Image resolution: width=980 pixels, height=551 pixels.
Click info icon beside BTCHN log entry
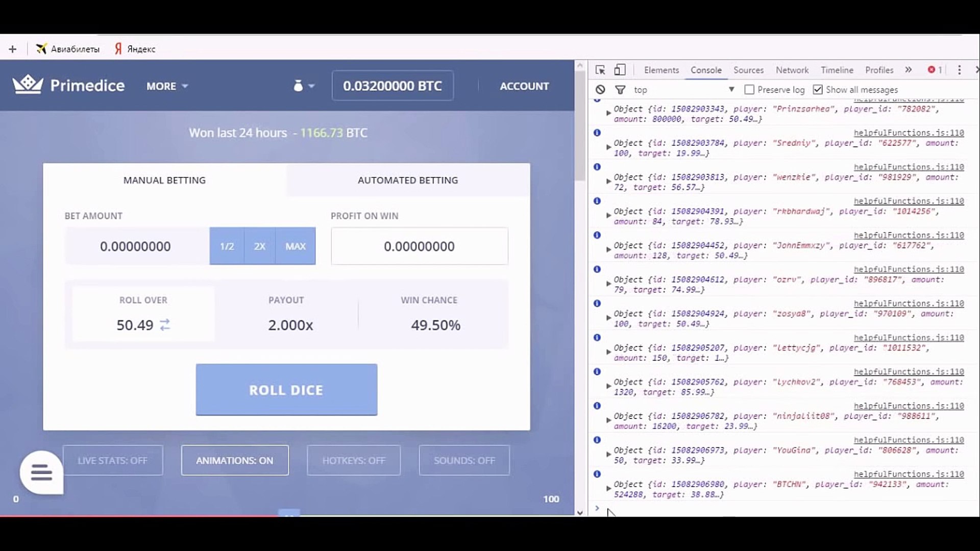597,474
